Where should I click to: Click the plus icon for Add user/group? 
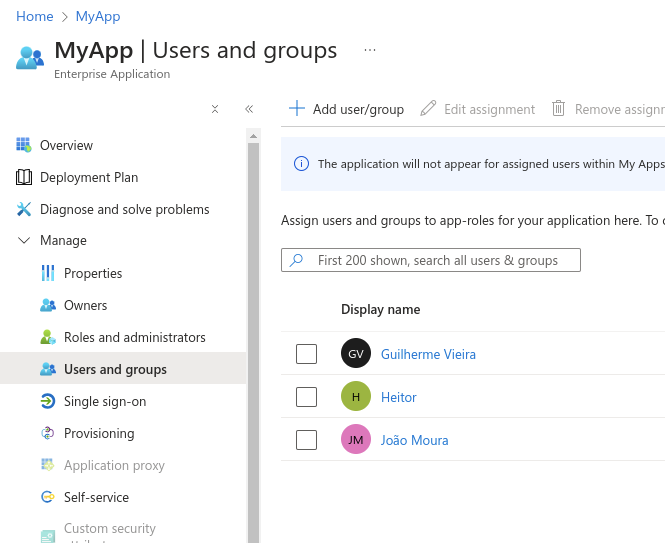pyautogui.click(x=297, y=108)
